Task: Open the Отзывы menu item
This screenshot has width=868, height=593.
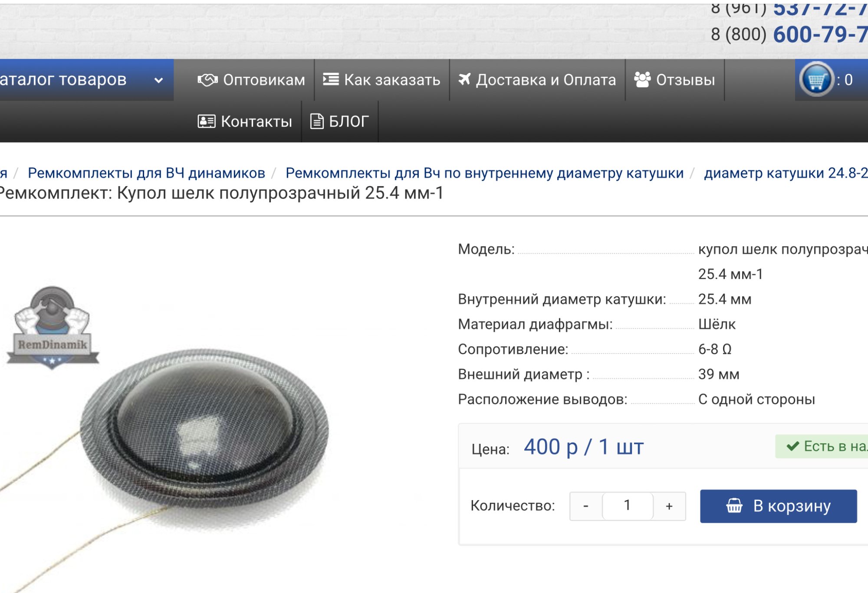Action: tap(675, 80)
